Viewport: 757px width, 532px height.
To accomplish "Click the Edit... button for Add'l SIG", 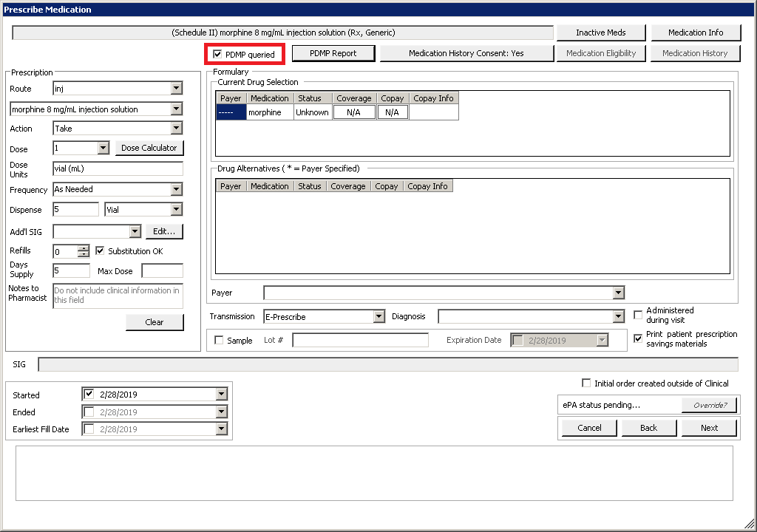I will (164, 231).
